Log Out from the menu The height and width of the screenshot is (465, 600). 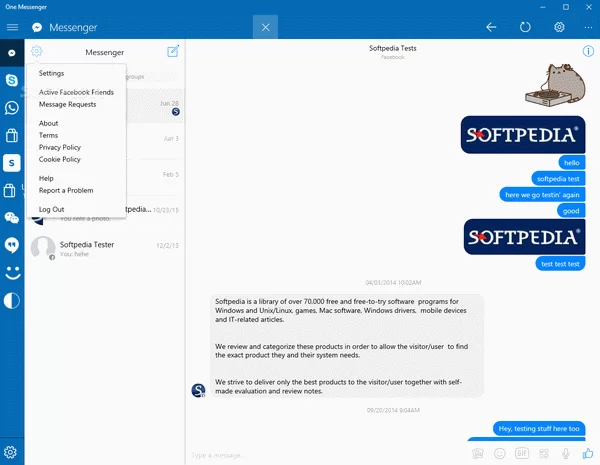coord(51,209)
